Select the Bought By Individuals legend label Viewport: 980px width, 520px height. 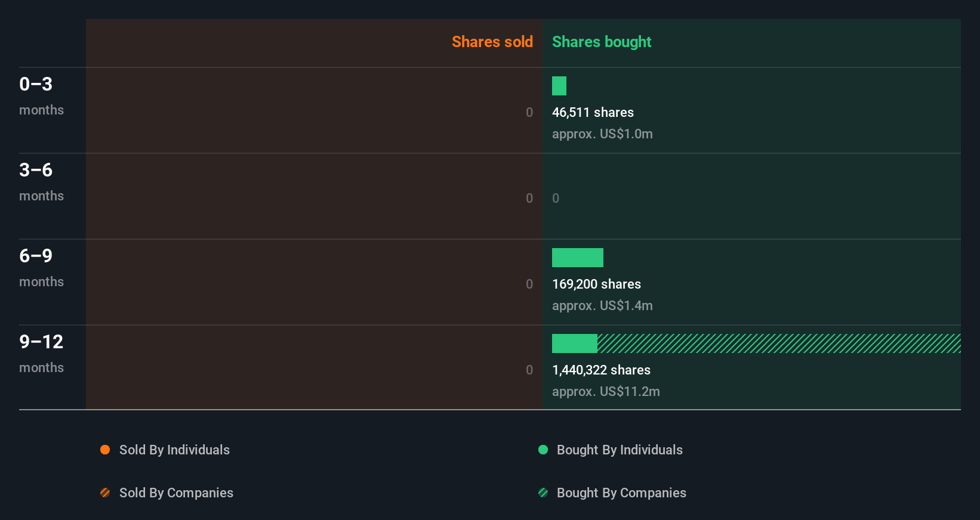pos(620,450)
